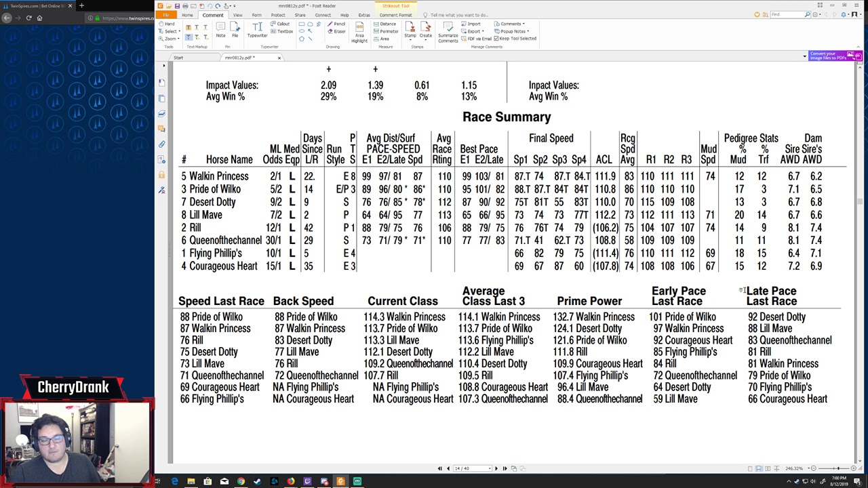The width and height of the screenshot is (868, 488).
Task: Switch to the Protect ribbon tab
Action: tap(278, 15)
